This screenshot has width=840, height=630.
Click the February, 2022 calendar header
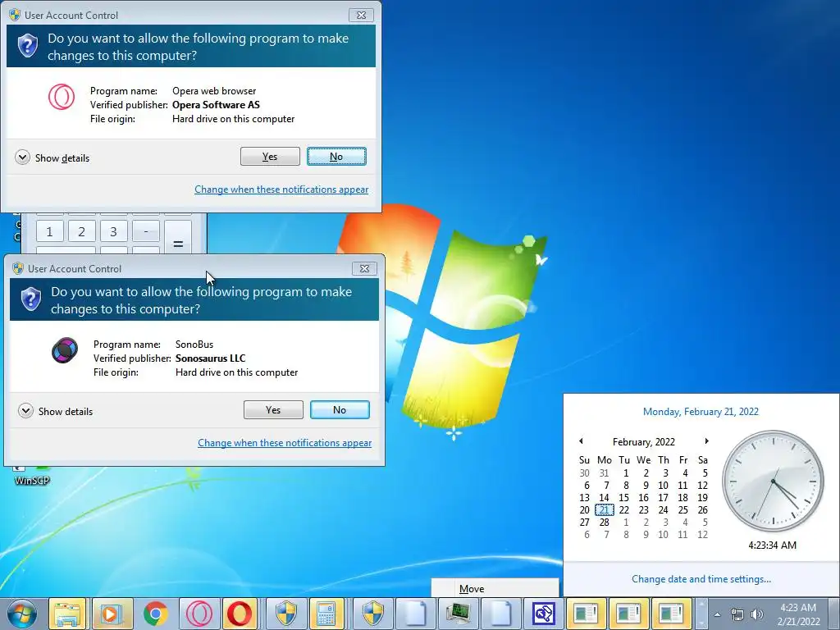coord(643,442)
